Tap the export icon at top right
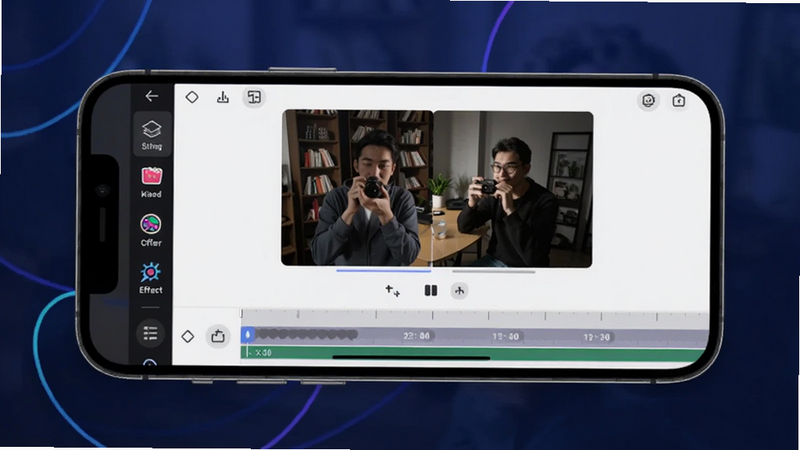Viewport: 800px width, 450px height. 679,101
